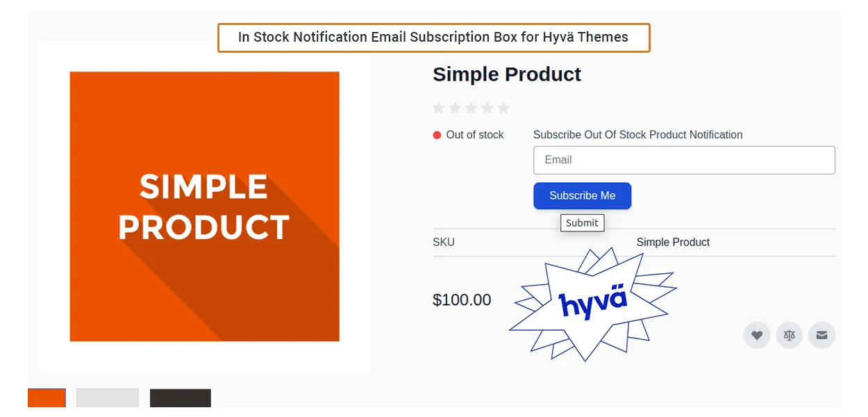The width and height of the screenshot is (868, 417).
Task: Click the compare scales icon
Action: click(x=789, y=336)
